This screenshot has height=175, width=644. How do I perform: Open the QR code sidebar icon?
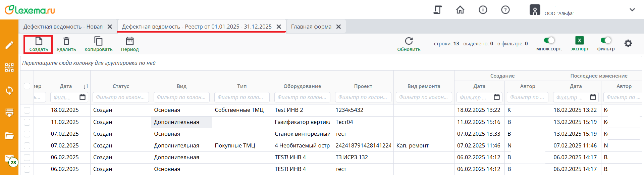click(x=9, y=68)
